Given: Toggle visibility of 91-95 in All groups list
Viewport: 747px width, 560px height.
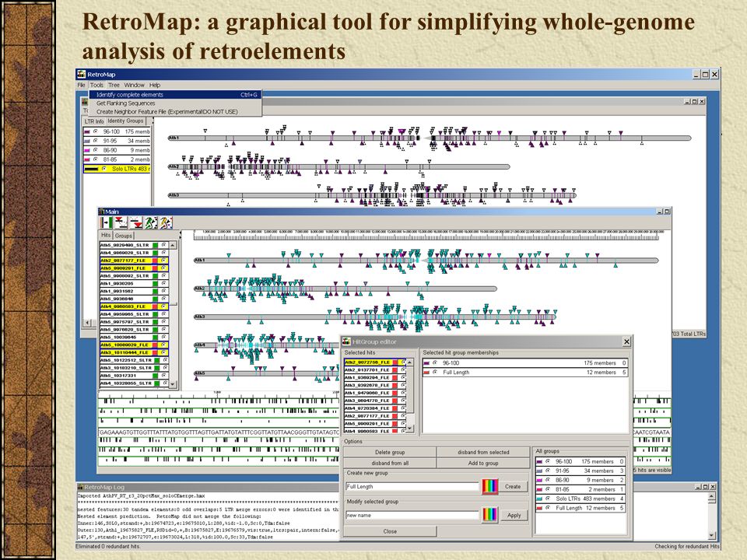Looking at the screenshot, I should point(548,471).
